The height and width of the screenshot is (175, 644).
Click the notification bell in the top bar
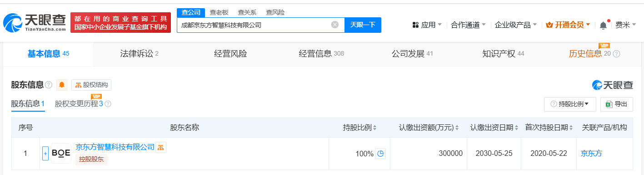(603, 25)
